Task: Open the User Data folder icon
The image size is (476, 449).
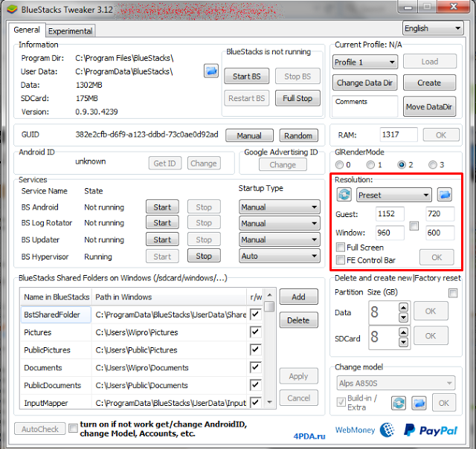Action: [211, 71]
